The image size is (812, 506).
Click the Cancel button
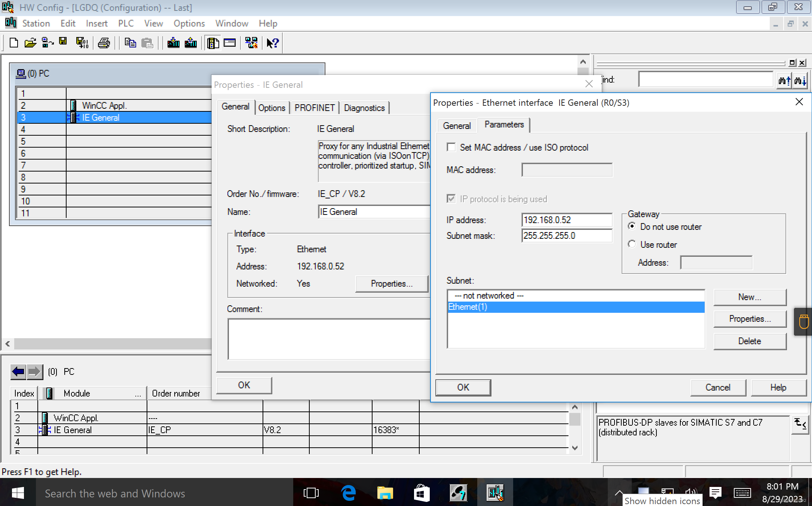pyautogui.click(x=718, y=388)
